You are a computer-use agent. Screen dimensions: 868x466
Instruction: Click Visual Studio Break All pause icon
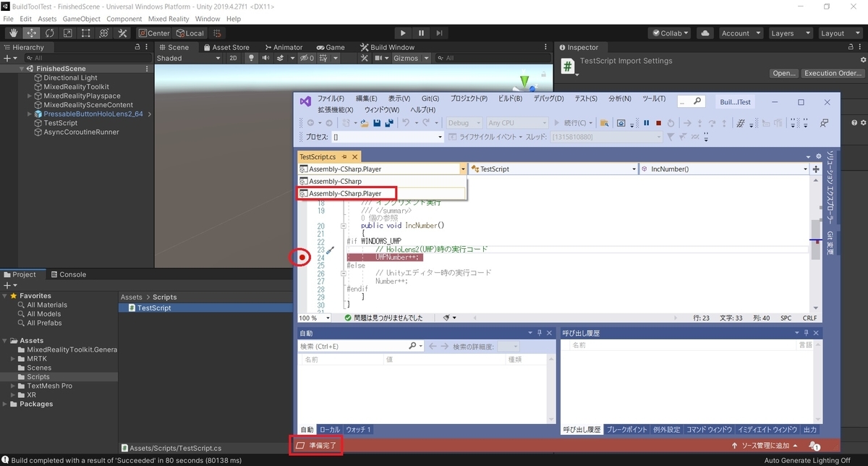click(x=646, y=123)
